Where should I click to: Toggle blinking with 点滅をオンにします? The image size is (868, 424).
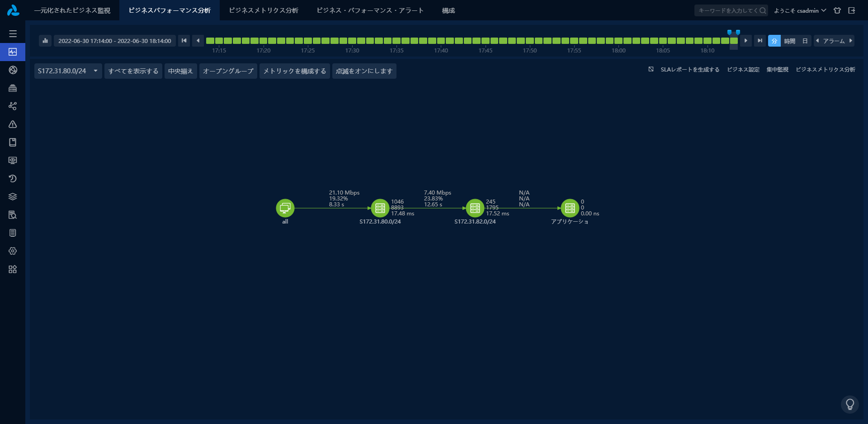(x=364, y=71)
